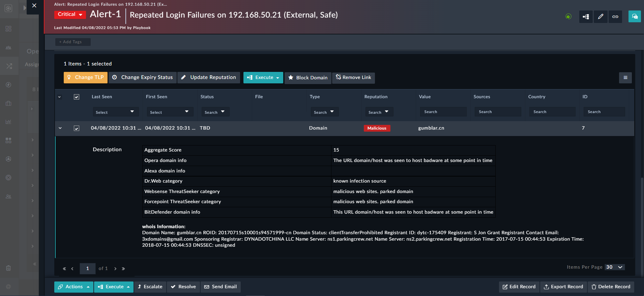Click the green status circle icon

568,17
